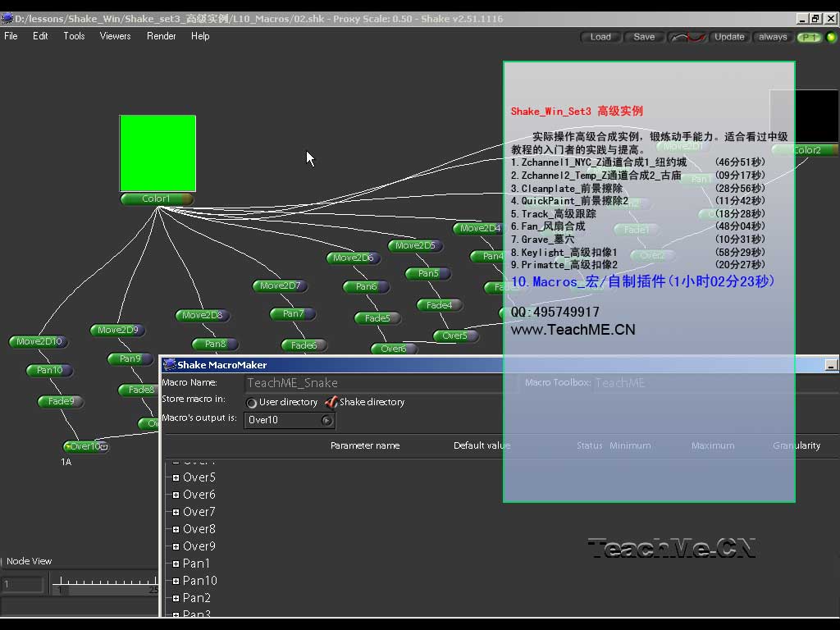Image resolution: width=840 pixels, height=630 pixels.
Task: Click the Parameter name column header
Action: point(365,445)
